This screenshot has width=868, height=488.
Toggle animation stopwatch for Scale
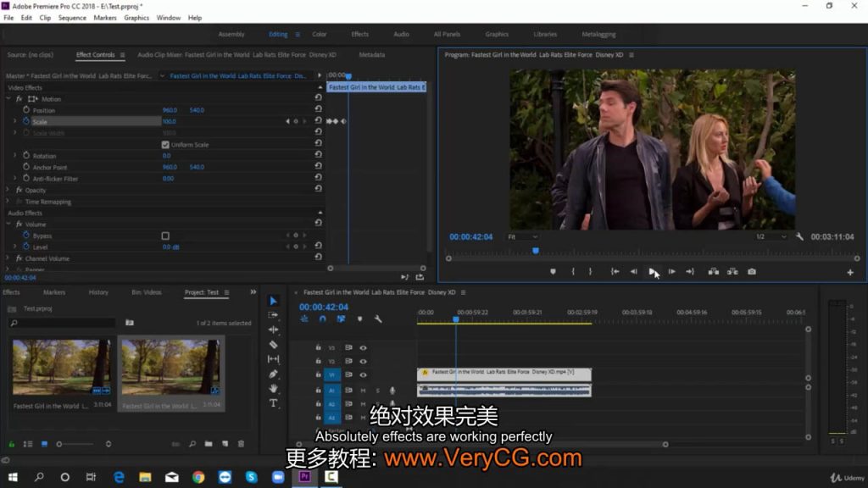(x=26, y=121)
